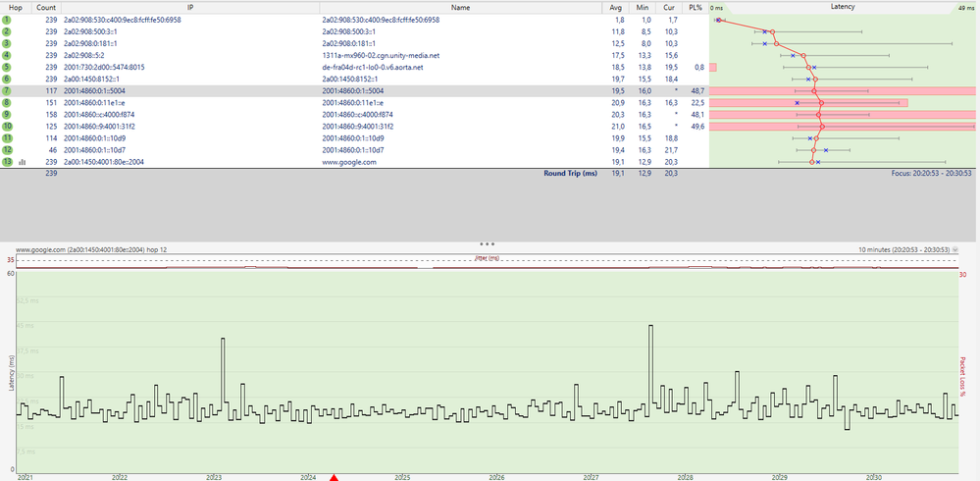
Task: Toggle the timeline graph icon beside hop 13
Action: (x=23, y=162)
